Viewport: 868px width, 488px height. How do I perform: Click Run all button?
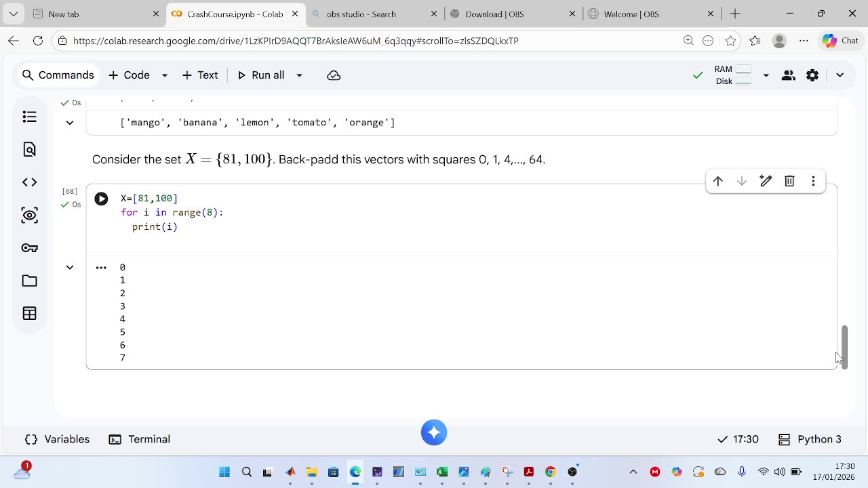point(261,75)
